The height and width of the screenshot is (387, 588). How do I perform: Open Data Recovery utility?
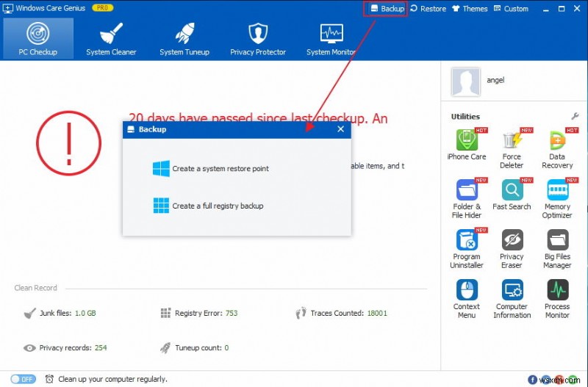[557, 148]
